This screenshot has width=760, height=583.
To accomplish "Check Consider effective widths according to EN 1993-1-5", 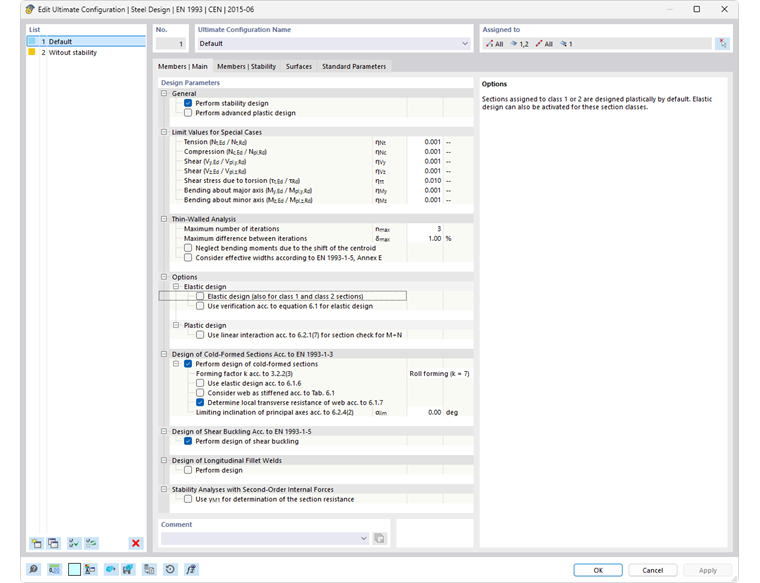I will coord(188,258).
